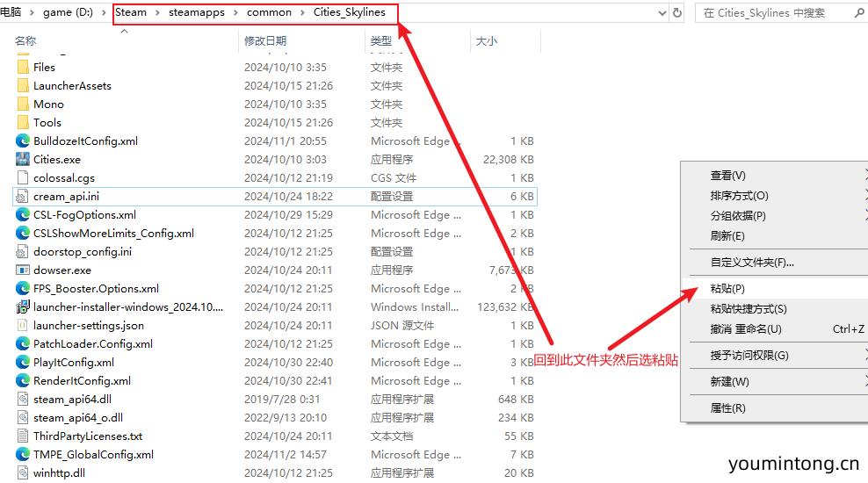The height and width of the screenshot is (483, 868).
Task: Click the dowser.exe application icon
Action: coord(23,270)
